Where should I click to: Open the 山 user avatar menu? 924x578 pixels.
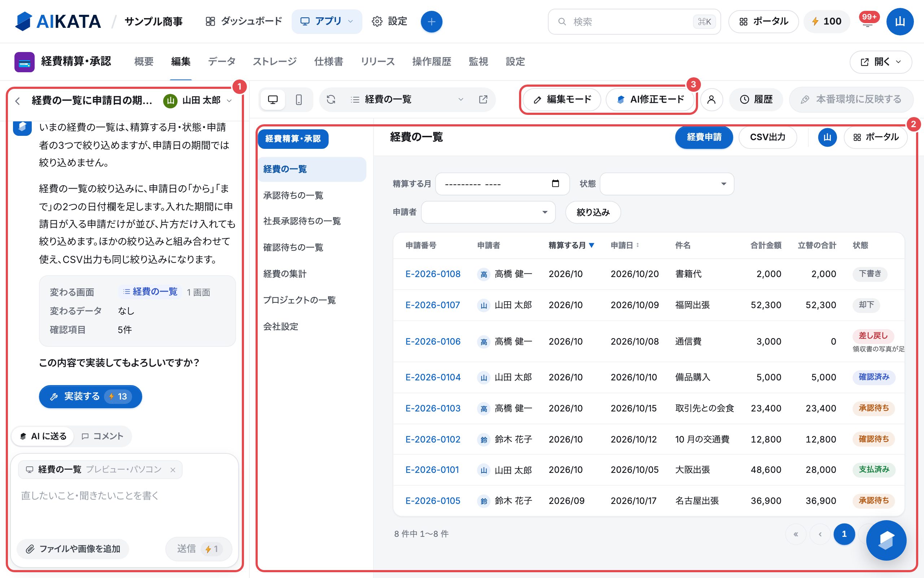(900, 21)
